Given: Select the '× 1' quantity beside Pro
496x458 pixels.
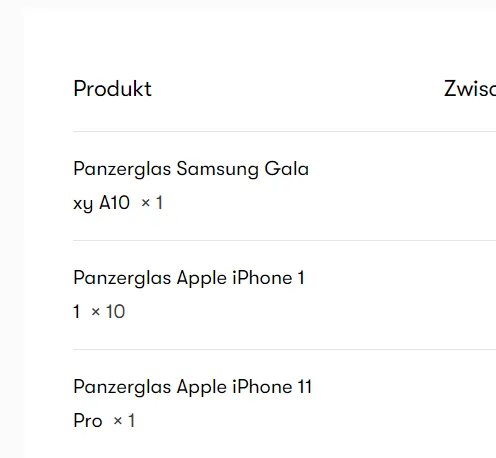Looking at the screenshot, I should coord(124,421).
